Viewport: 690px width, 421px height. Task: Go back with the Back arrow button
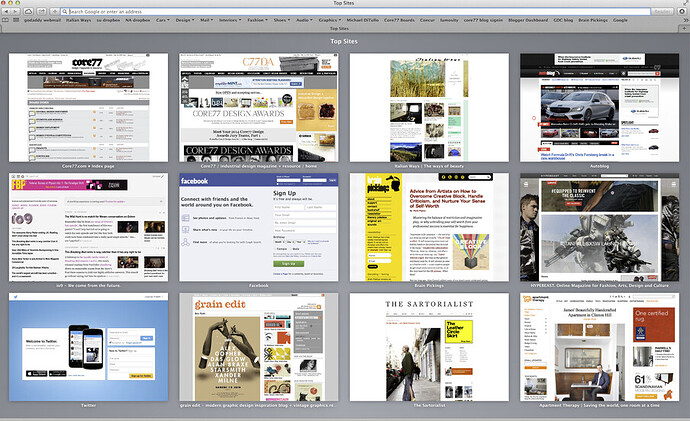click(x=6, y=11)
